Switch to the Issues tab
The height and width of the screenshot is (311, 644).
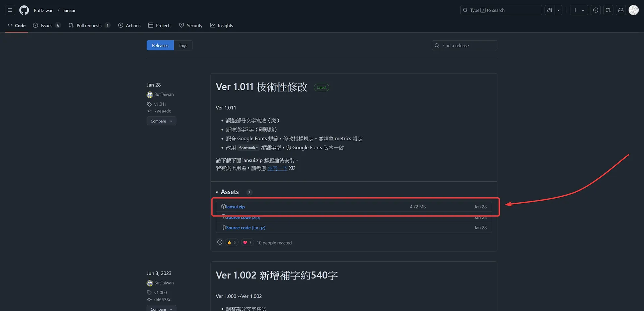(47, 25)
